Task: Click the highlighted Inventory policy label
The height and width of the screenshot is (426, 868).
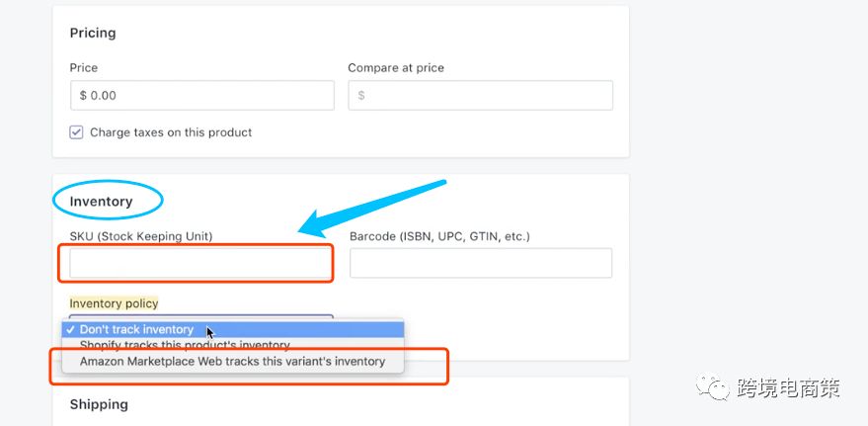Action: [x=114, y=303]
